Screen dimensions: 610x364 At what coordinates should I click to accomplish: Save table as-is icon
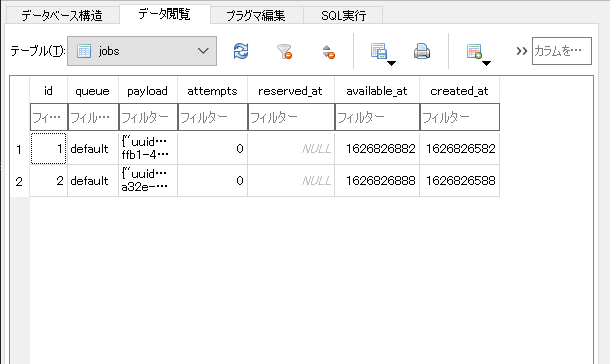379,51
